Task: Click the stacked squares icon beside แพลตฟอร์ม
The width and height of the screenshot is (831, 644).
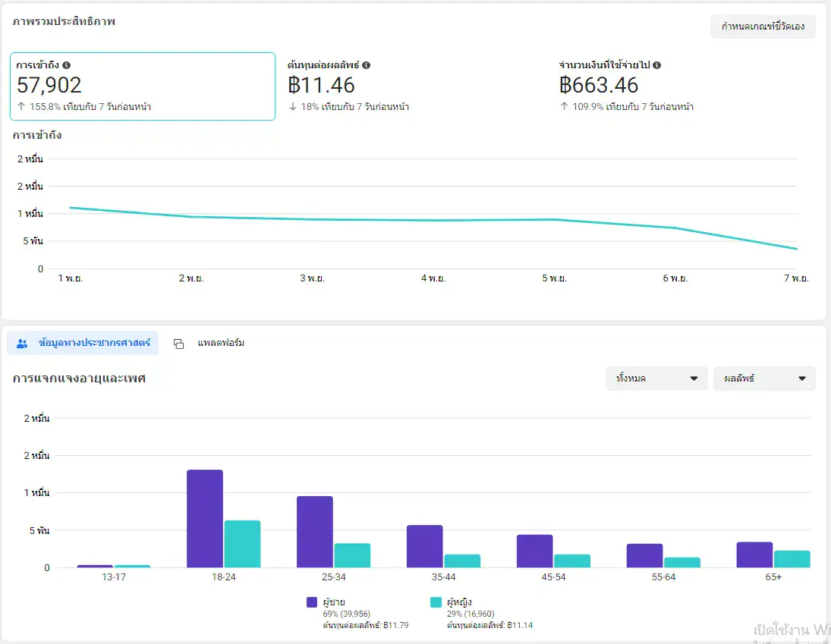Action: (179, 344)
